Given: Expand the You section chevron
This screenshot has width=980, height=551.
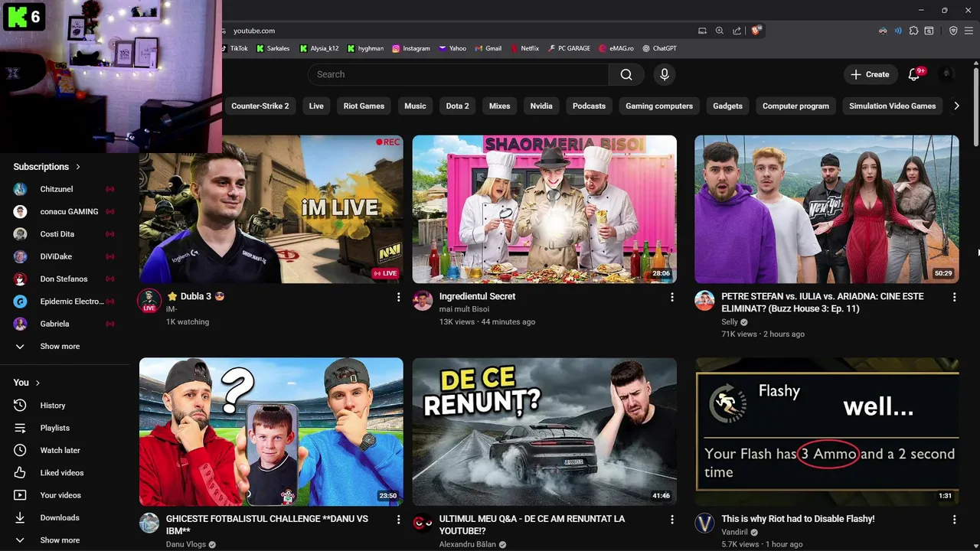Looking at the screenshot, I should 38,383.
